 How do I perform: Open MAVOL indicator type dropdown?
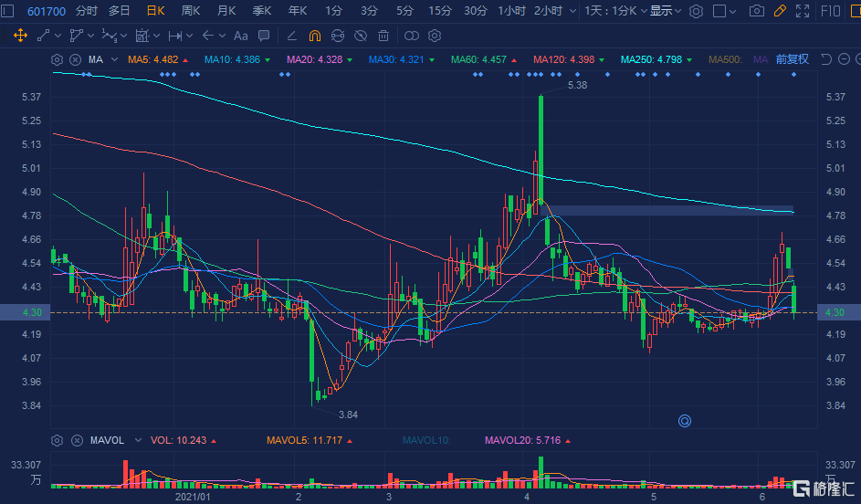click(x=138, y=440)
